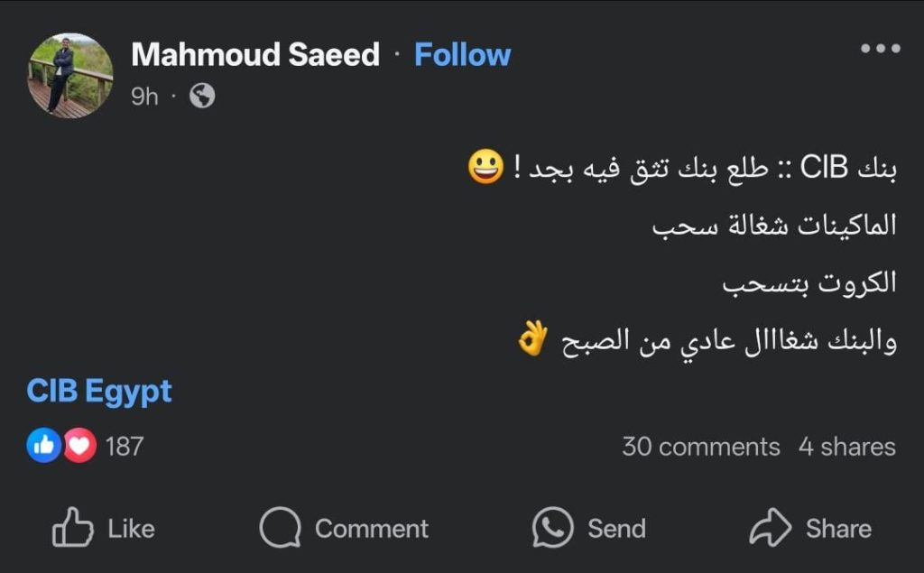
Task: View the 30 comments
Action: 701,447
